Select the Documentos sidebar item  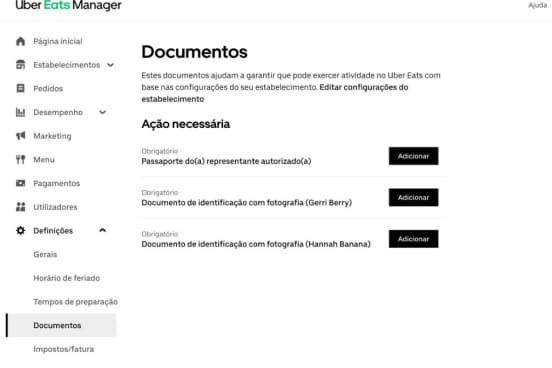click(x=62, y=325)
